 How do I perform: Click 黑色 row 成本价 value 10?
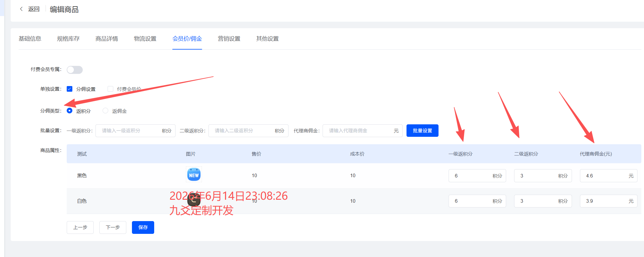pyautogui.click(x=353, y=175)
